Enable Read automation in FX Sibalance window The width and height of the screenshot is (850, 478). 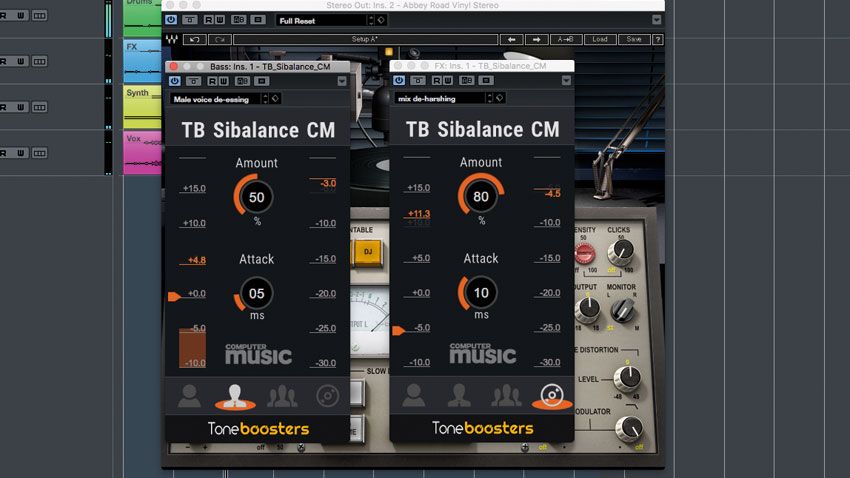[436, 80]
